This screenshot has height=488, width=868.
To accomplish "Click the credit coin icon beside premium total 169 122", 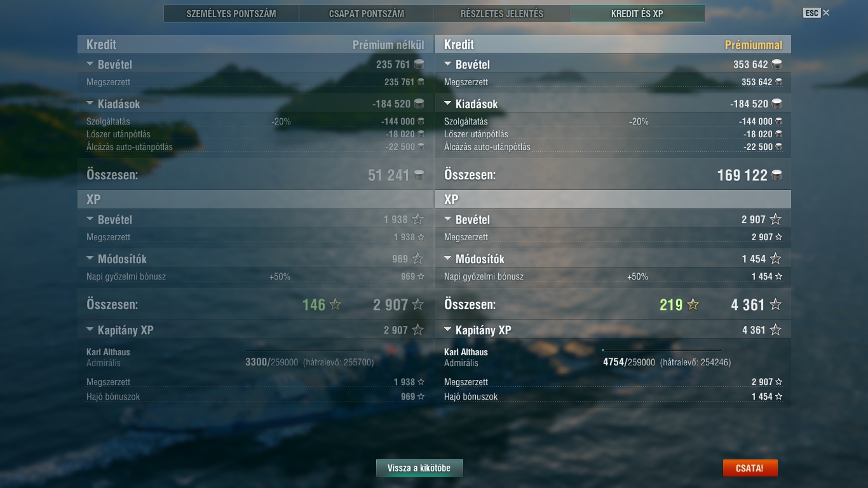I will 776,175.
